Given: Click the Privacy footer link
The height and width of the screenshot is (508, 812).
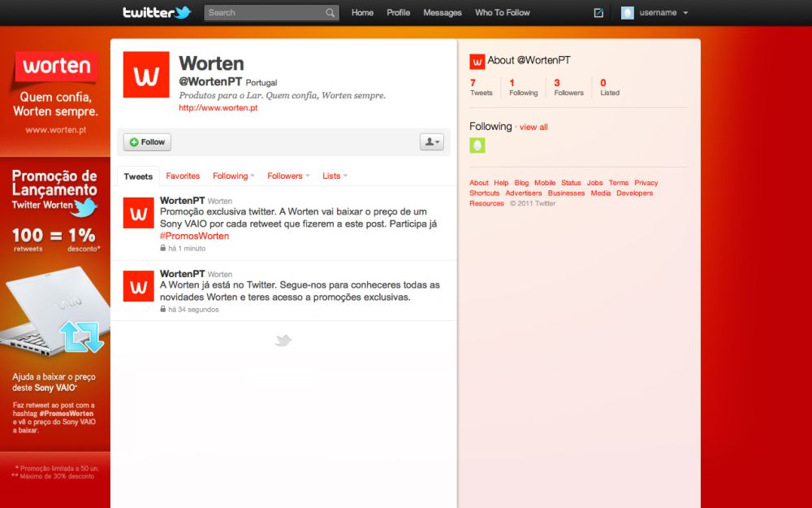Looking at the screenshot, I should [x=646, y=182].
